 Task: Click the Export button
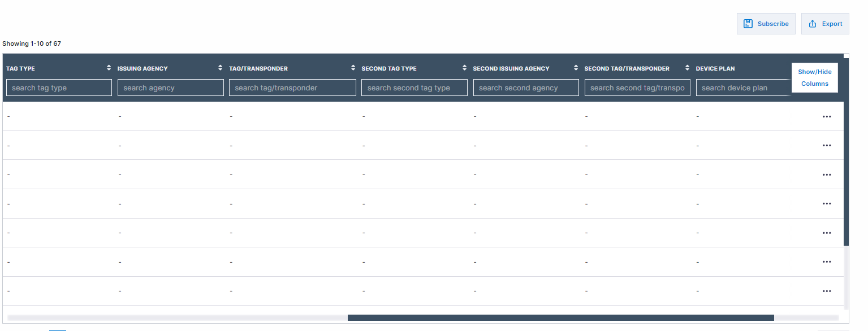(825, 24)
